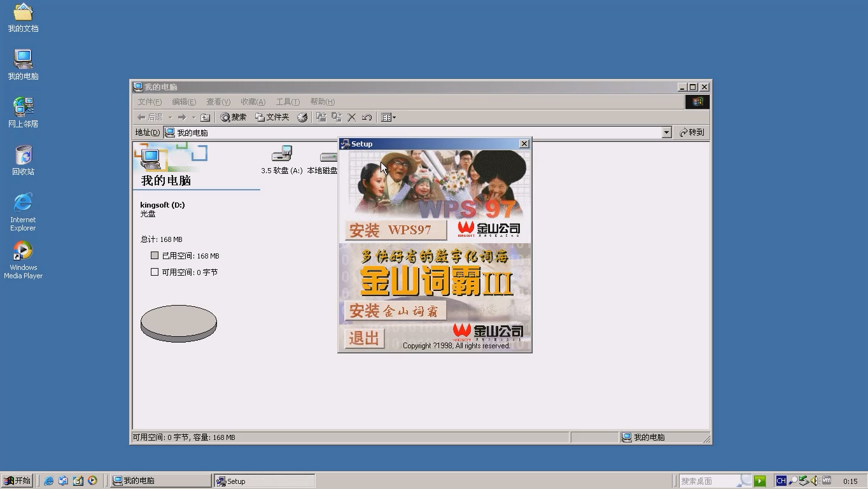Open the 查看(V) menu
The image size is (868, 489).
pyautogui.click(x=218, y=102)
